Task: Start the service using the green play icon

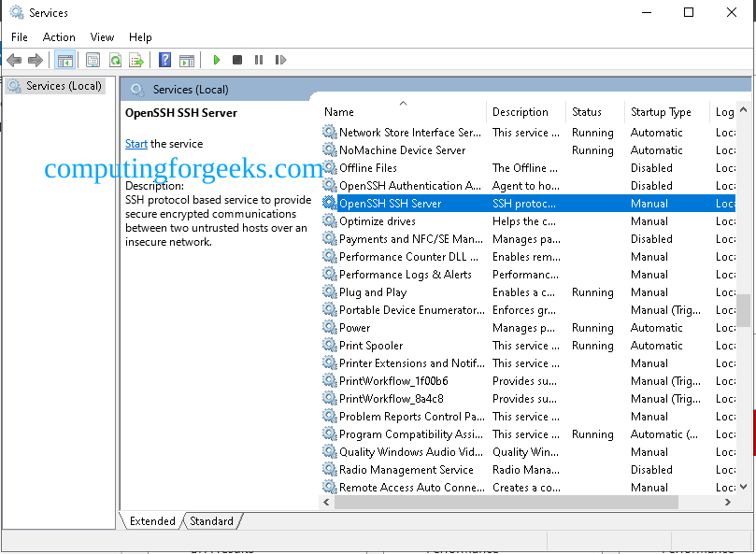Action: coord(216,59)
